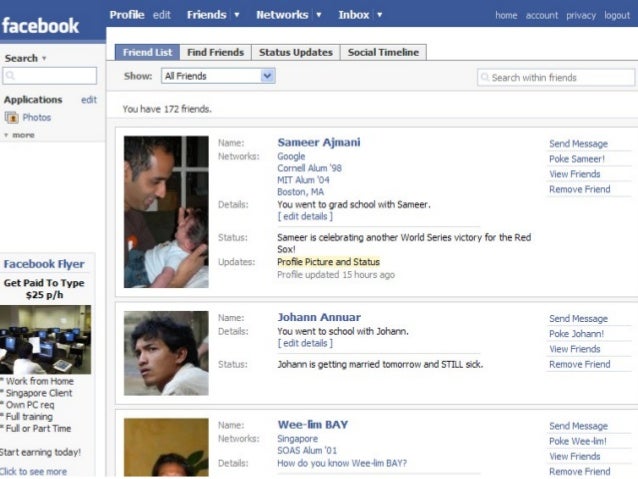Click Poke Sameer!
This screenshot has height=479, width=638.
577,159
